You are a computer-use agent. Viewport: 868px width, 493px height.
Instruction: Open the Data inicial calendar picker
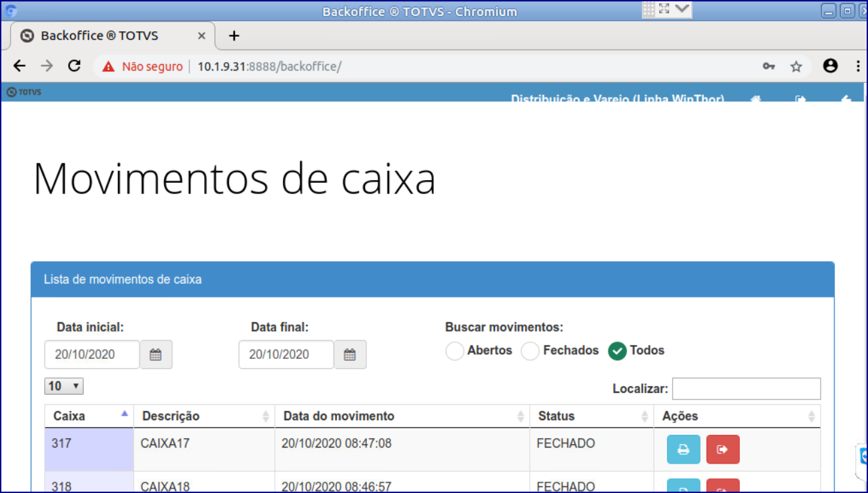(155, 354)
